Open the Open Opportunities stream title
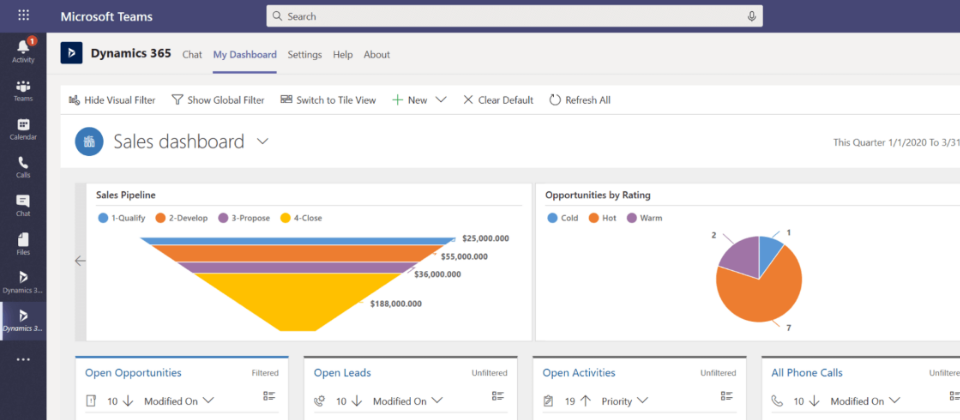Screen dimensions: 960x420 tap(133, 373)
